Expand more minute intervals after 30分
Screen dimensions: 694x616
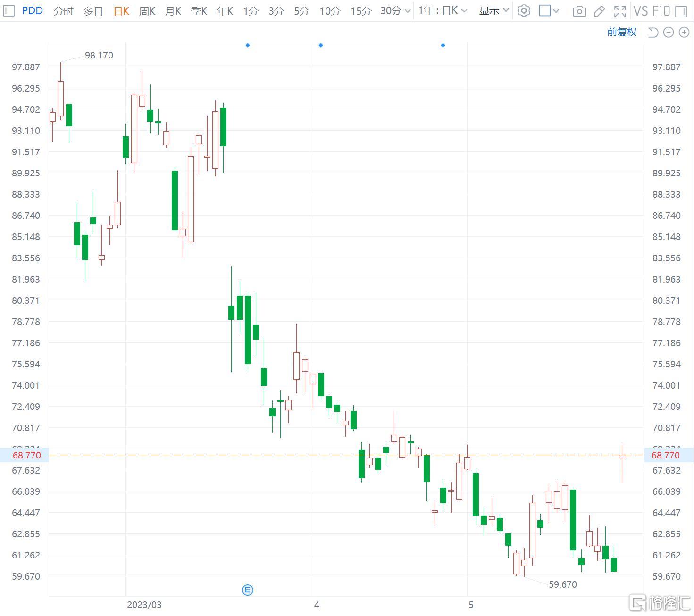coord(408,11)
